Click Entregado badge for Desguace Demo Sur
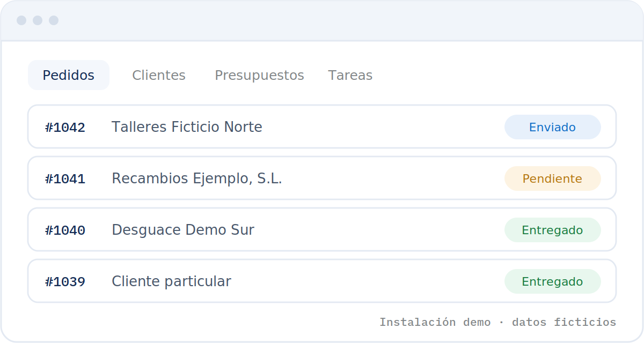The image size is (644, 343). click(x=553, y=230)
